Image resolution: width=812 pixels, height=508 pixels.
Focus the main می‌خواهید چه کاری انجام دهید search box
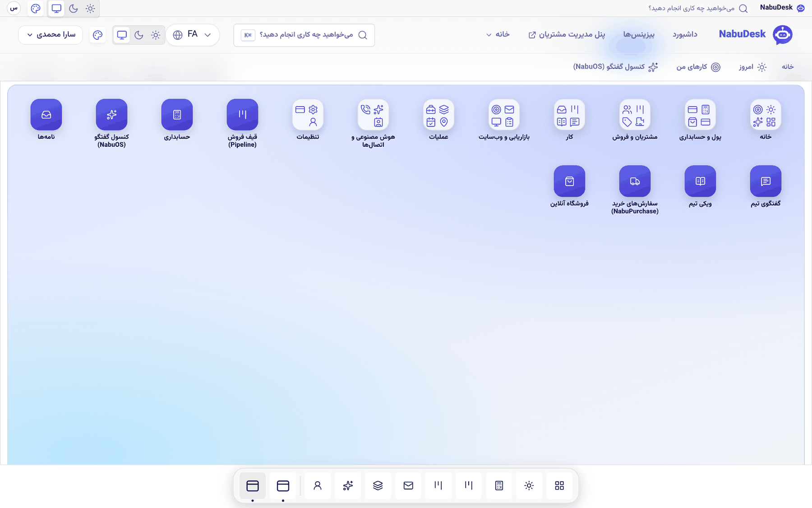pyautogui.click(x=304, y=35)
